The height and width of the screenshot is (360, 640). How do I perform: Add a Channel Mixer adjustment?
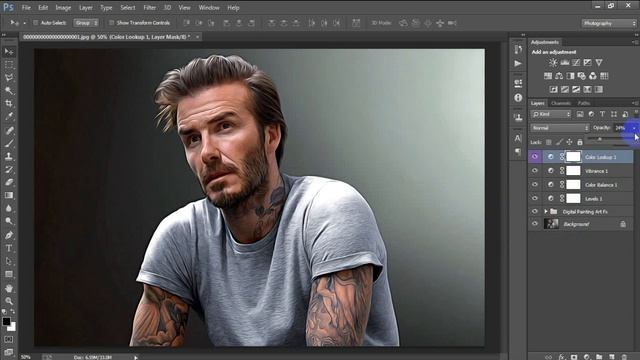click(x=593, y=76)
